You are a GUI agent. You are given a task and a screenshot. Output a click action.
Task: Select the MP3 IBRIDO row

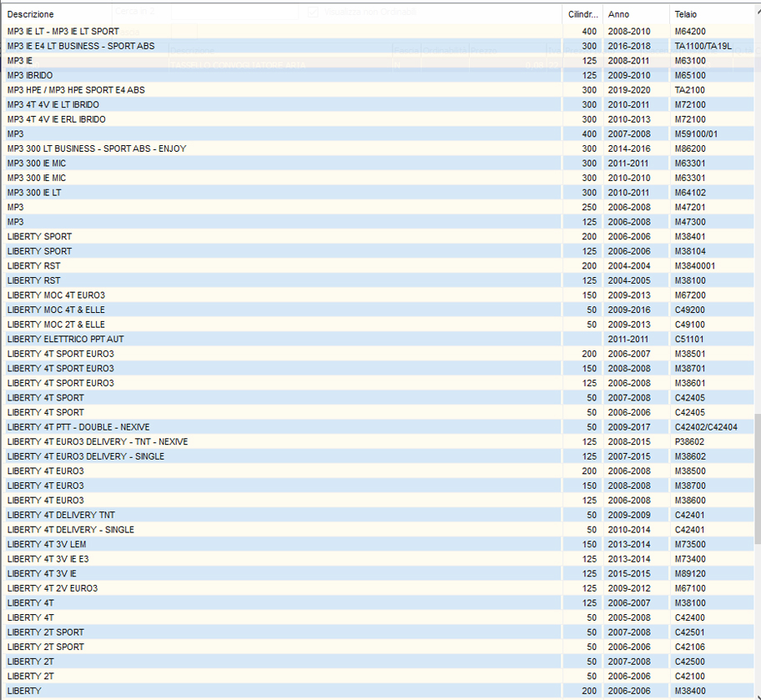[378, 75]
